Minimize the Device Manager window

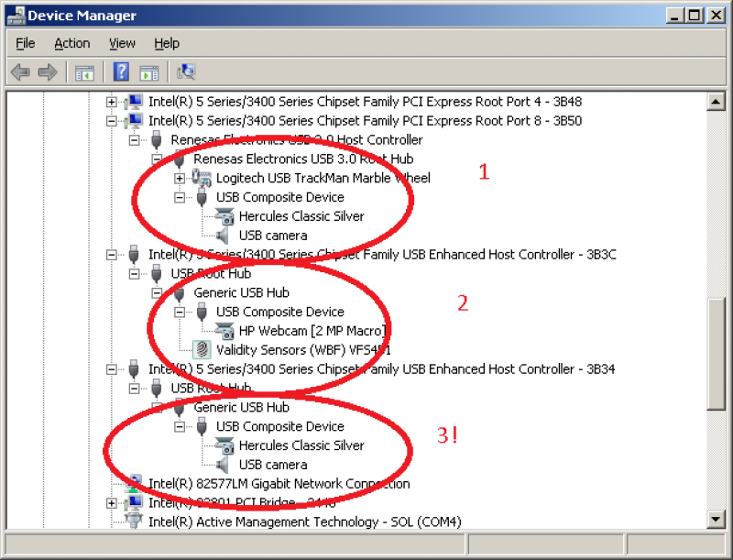[x=674, y=16]
